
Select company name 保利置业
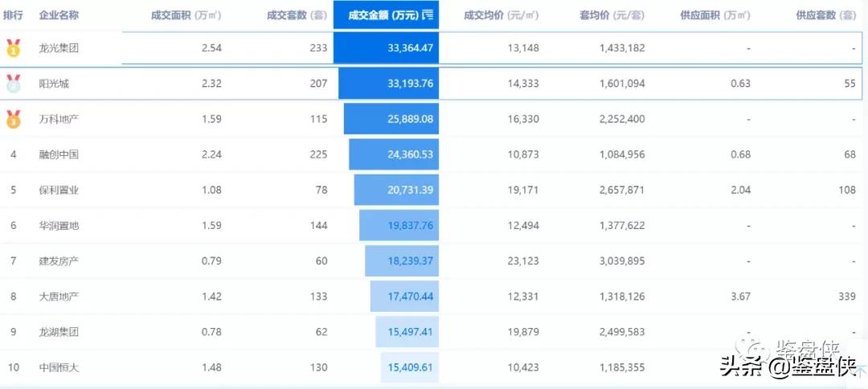pos(59,190)
